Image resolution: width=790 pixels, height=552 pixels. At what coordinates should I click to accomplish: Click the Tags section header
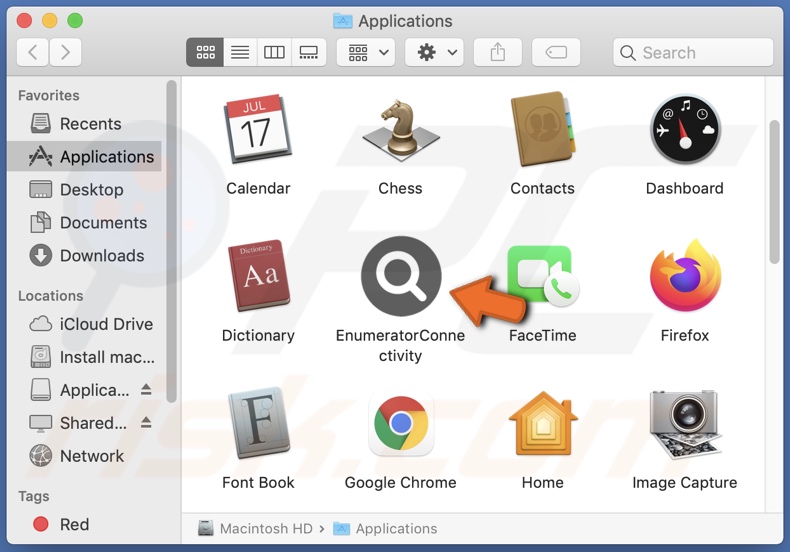[34, 497]
